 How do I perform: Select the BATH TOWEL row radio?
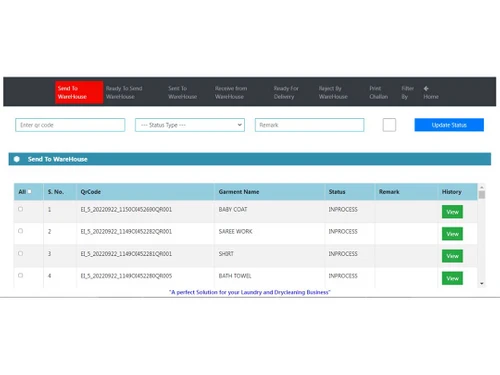click(20, 275)
